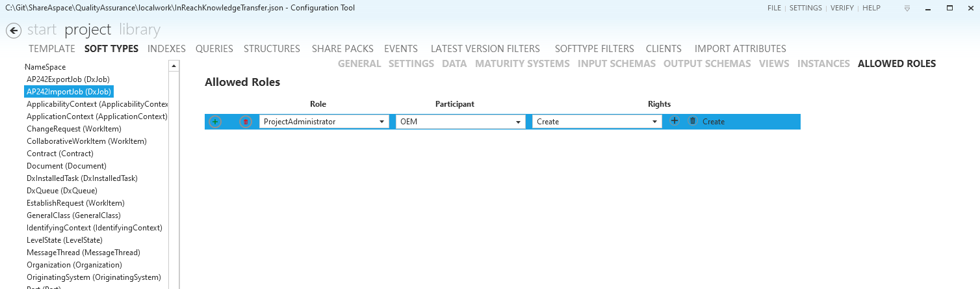This screenshot has height=289, width=980.
Task: Open the FILE menu
Action: pos(774,8)
